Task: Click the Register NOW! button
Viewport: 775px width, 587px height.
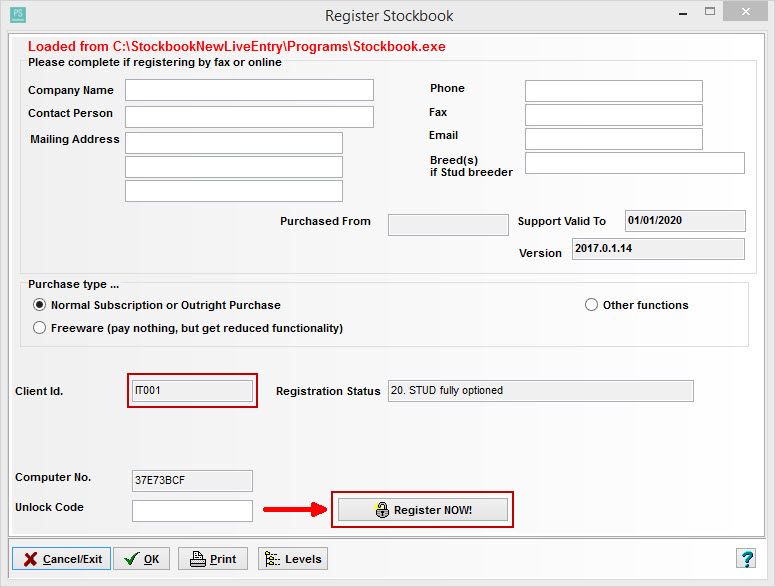Action: point(423,509)
